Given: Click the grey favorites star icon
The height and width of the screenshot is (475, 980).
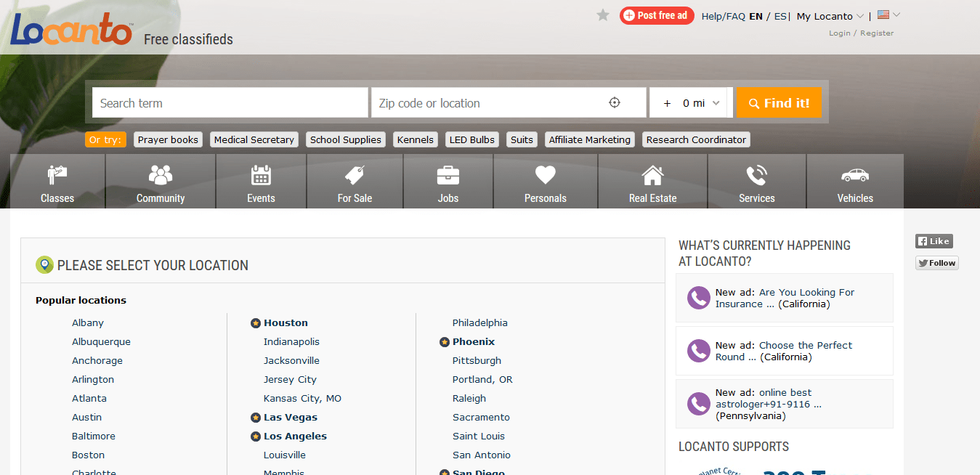Looking at the screenshot, I should pyautogui.click(x=603, y=15).
